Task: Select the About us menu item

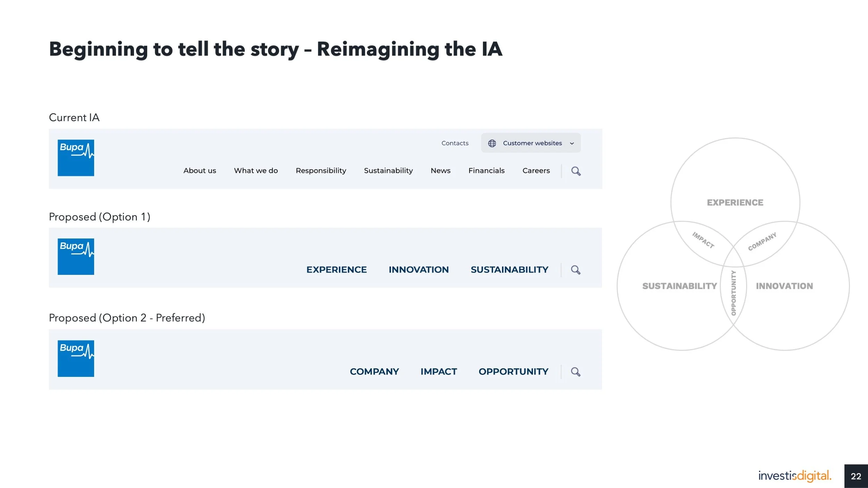Action: [x=200, y=171]
